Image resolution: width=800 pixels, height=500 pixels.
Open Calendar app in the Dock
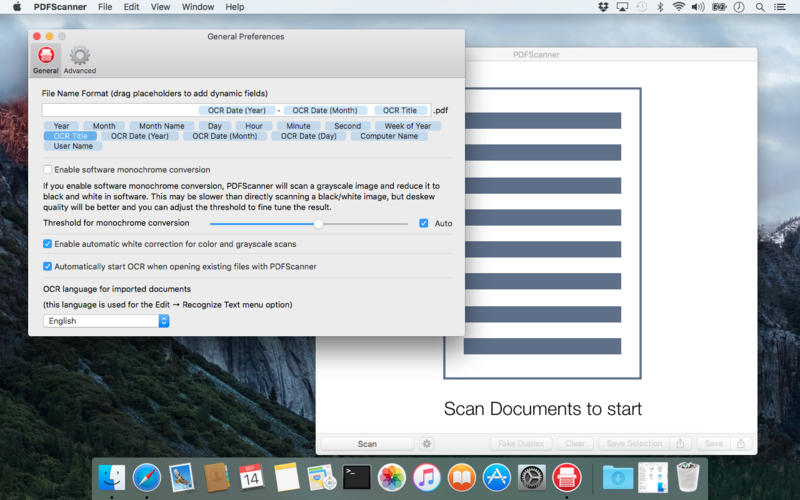(x=251, y=478)
